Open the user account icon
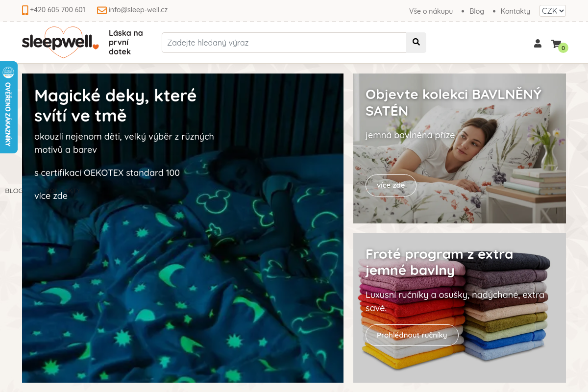The width and height of the screenshot is (588, 392). click(x=538, y=44)
